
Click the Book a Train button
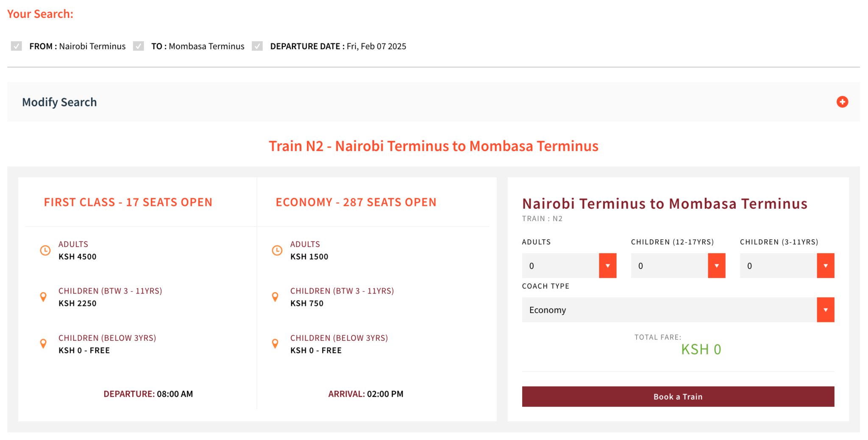(678, 396)
